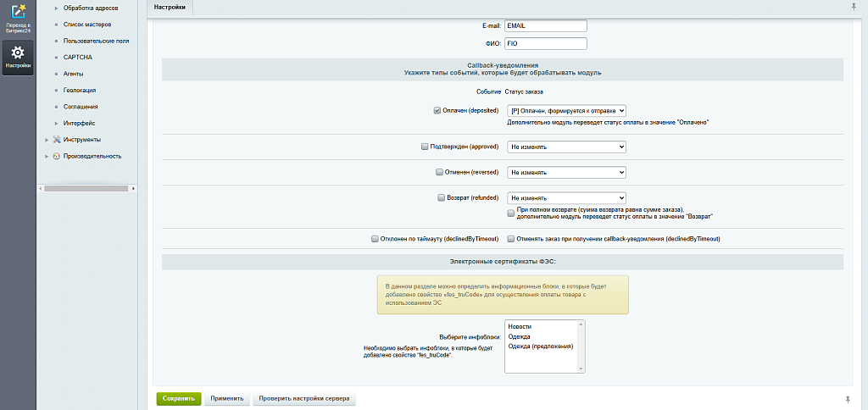The width and height of the screenshot is (868, 410).
Task: Click the Tools wrench icon in tree
Action: coord(57,140)
